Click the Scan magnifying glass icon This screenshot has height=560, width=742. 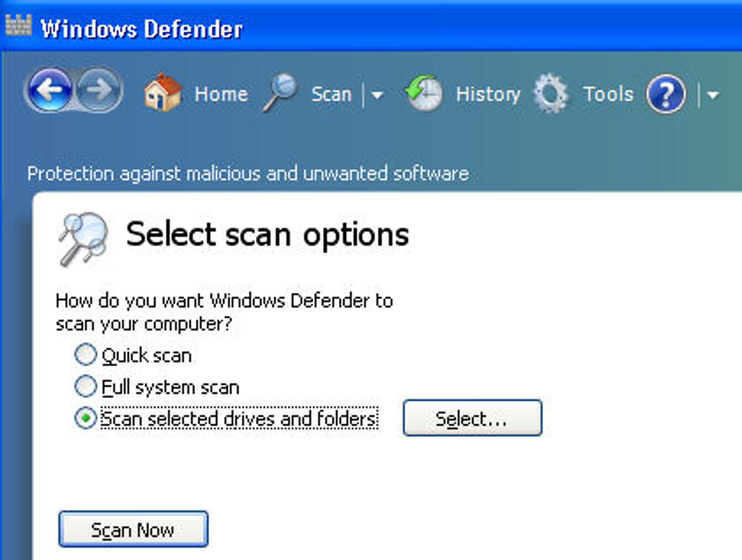279,92
